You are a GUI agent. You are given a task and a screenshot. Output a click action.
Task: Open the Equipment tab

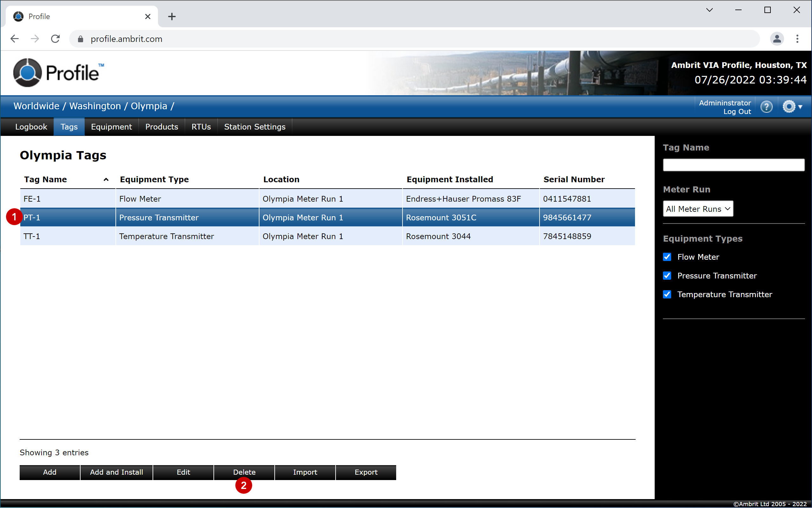click(x=111, y=127)
